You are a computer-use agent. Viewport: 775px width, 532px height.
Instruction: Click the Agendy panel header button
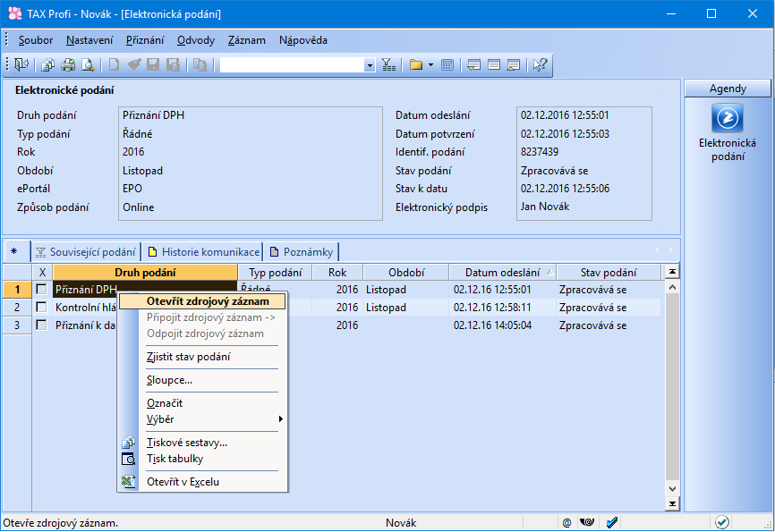(x=727, y=89)
